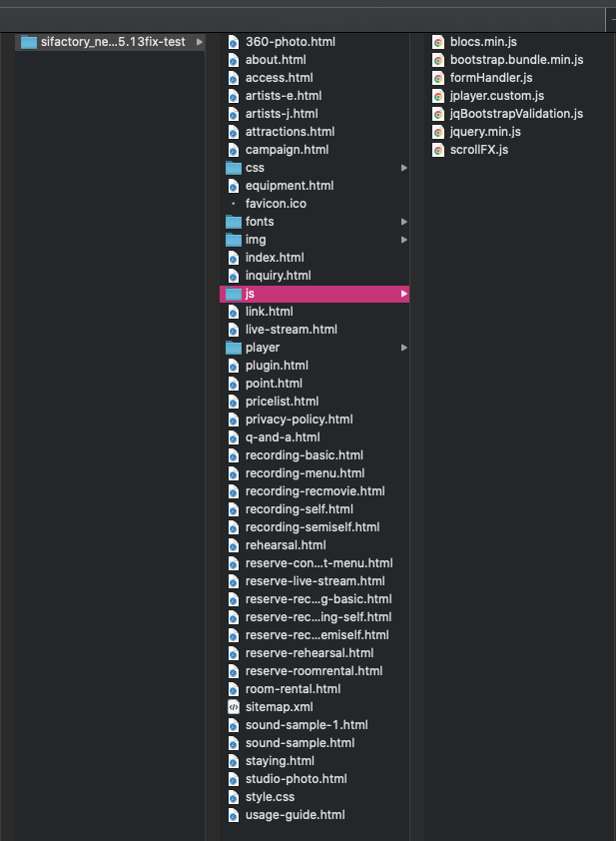Click the favicon.ico file icon
Viewport: 616px width, 841px height.
click(234, 204)
